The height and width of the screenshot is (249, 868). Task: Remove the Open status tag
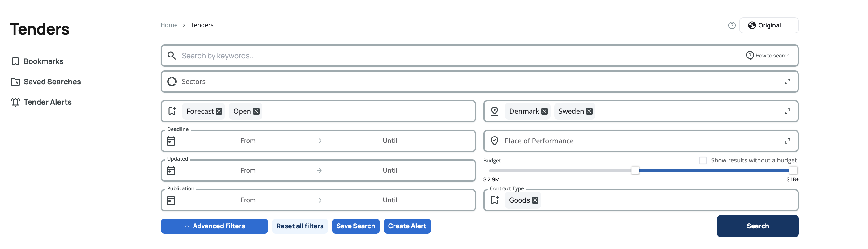257,111
